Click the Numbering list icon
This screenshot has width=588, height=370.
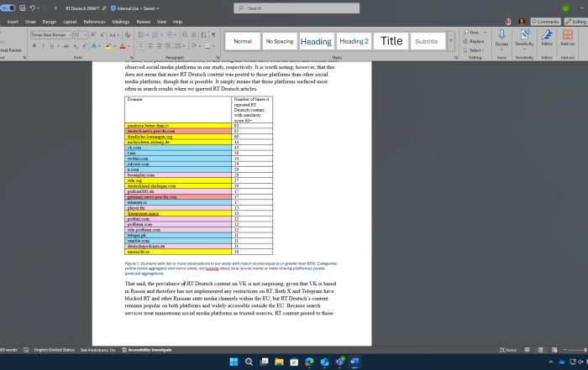click(155, 35)
